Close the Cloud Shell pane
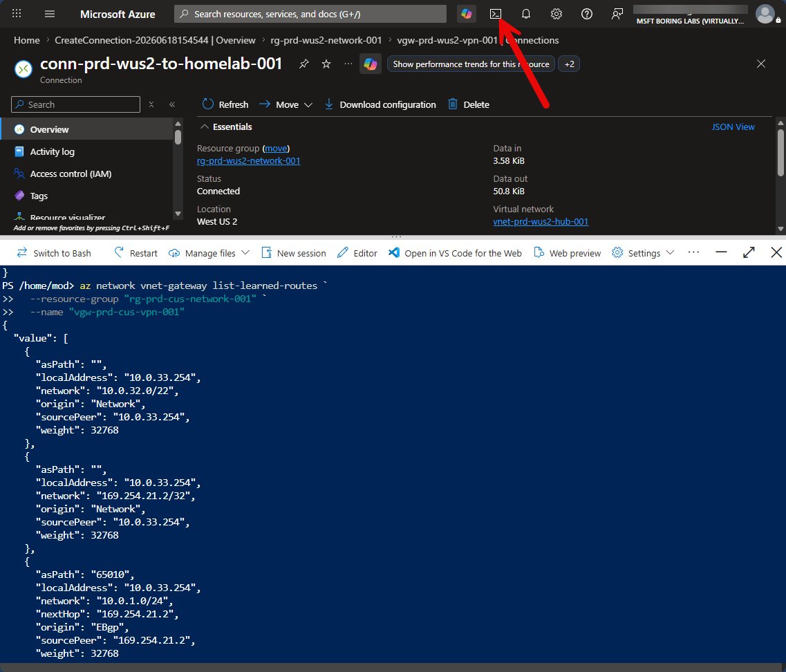 point(776,252)
